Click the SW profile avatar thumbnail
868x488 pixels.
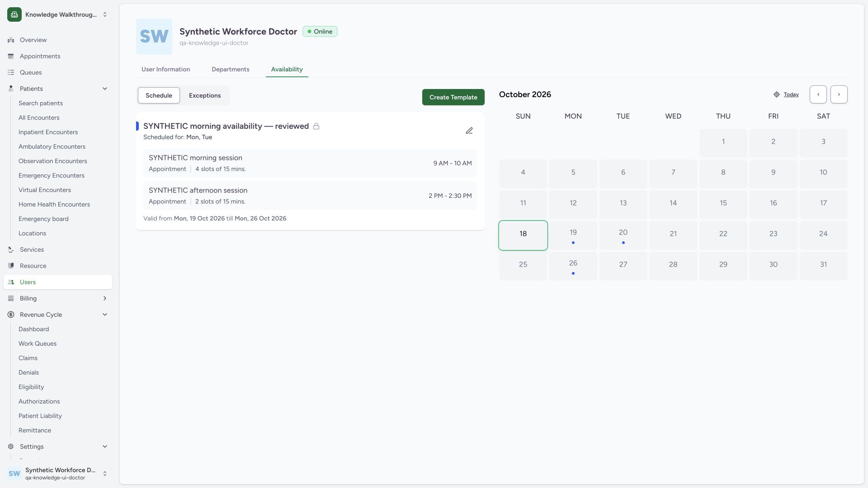click(154, 37)
